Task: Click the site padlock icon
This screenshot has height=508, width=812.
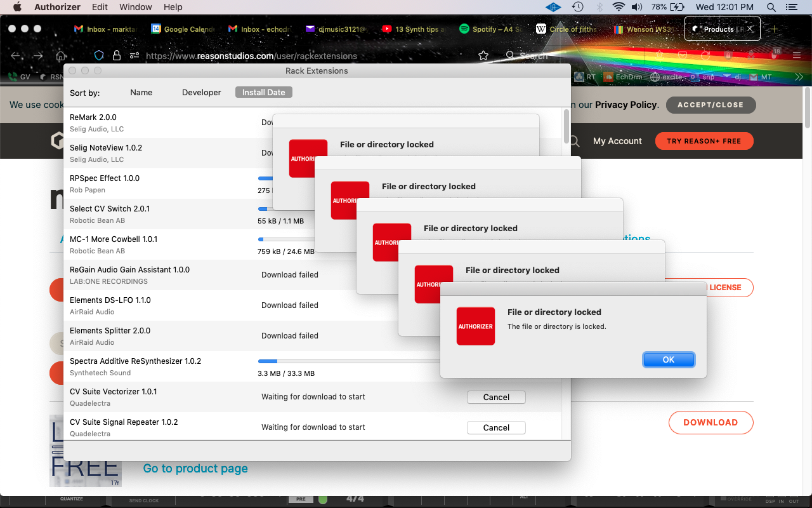Action: [x=116, y=56]
